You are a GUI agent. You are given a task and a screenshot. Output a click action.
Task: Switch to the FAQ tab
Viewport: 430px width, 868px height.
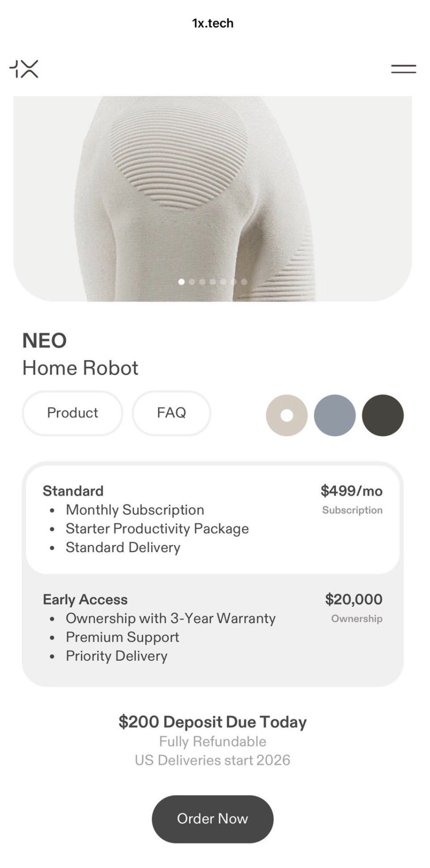click(x=171, y=413)
